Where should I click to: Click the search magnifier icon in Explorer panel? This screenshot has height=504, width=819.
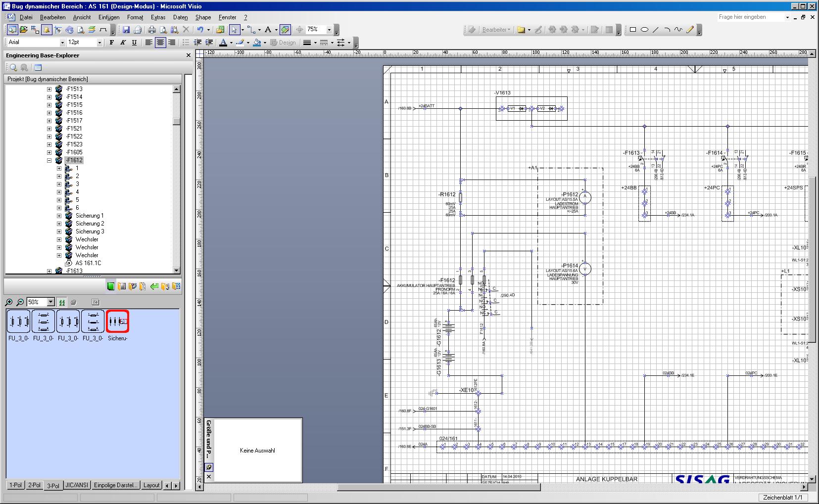click(x=13, y=67)
